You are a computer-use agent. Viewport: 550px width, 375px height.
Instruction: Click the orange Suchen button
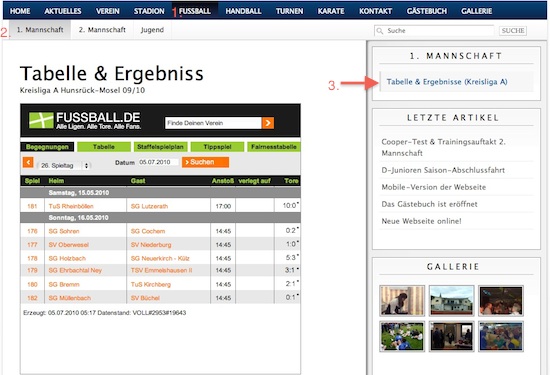[x=205, y=162]
